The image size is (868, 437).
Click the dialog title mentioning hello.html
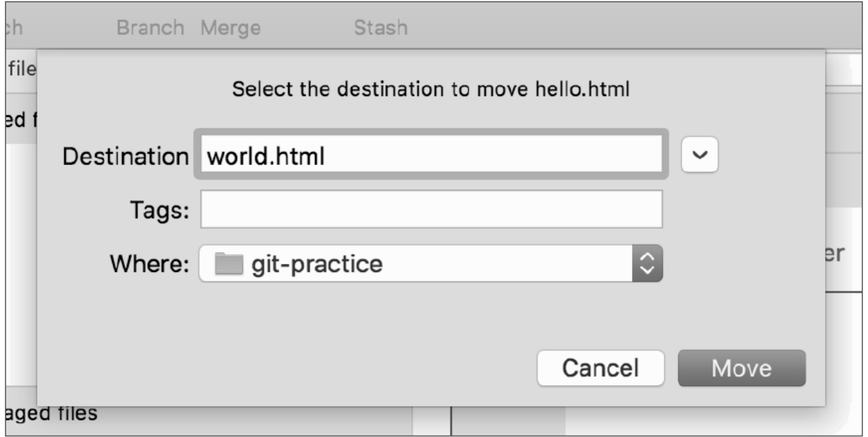431,90
